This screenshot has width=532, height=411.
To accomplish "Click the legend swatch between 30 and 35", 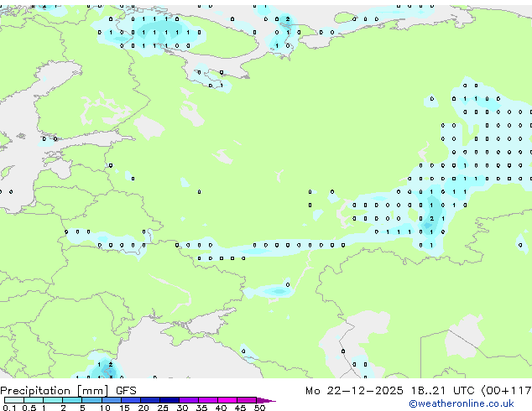I will [188, 400].
